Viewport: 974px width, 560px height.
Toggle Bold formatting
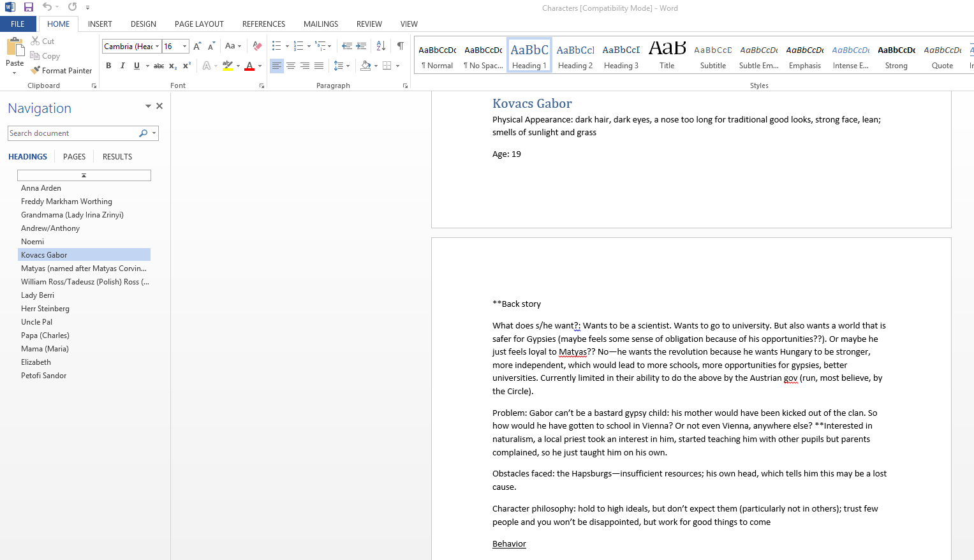[108, 66]
